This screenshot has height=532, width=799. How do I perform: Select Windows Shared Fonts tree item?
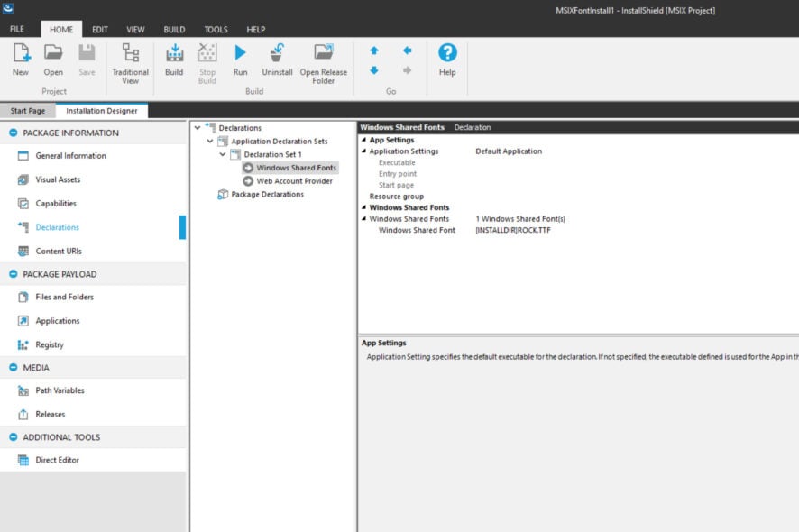point(290,168)
